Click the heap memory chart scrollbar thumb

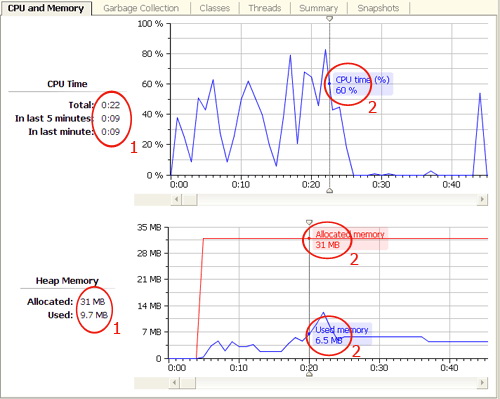(x=188, y=382)
